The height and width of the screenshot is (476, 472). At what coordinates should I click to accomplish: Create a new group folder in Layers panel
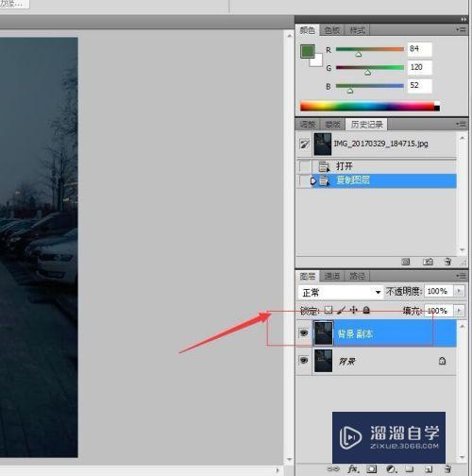(x=410, y=469)
